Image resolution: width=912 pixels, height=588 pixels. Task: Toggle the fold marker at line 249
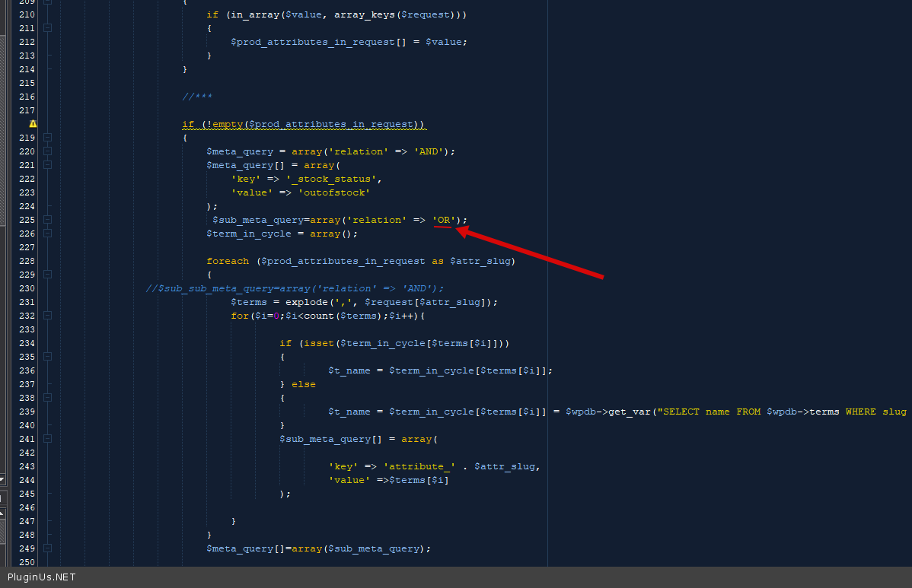(x=48, y=548)
